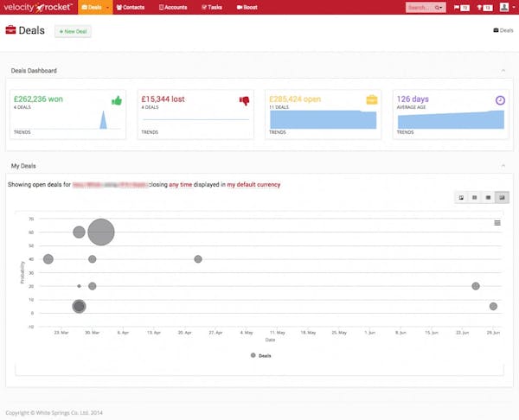Open the trophy achievements icon
519x420 pixels.
(x=479, y=8)
